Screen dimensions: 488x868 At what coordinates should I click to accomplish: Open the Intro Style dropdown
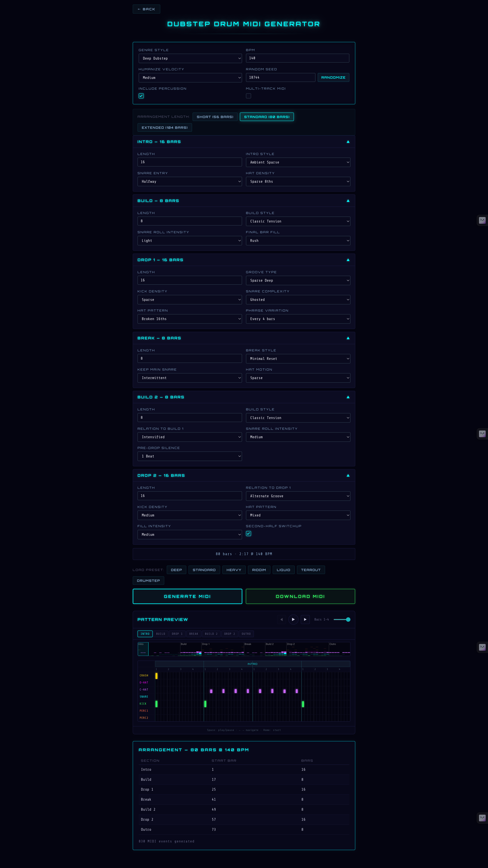298,162
